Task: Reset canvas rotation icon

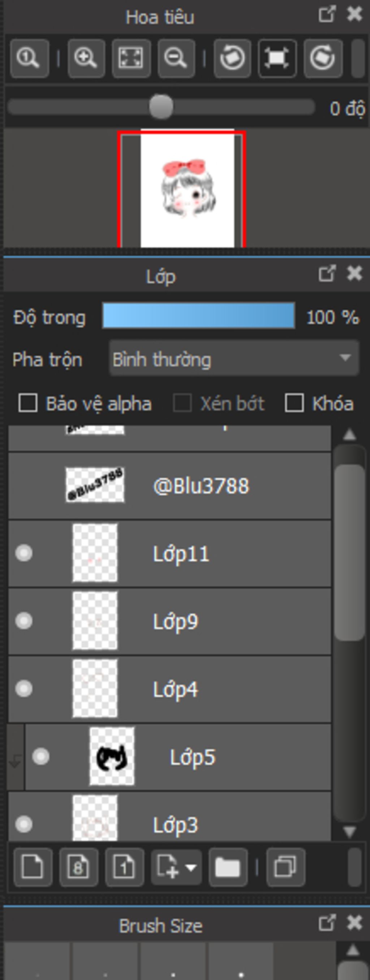Action: (277, 58)
